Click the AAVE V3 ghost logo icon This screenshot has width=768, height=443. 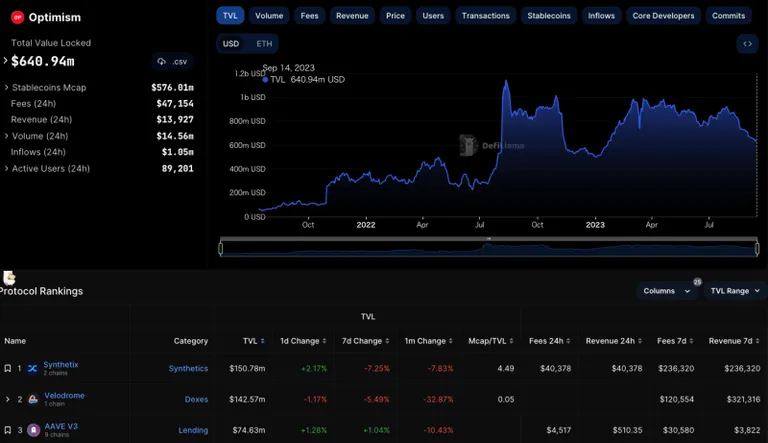(x=33, y=430)
